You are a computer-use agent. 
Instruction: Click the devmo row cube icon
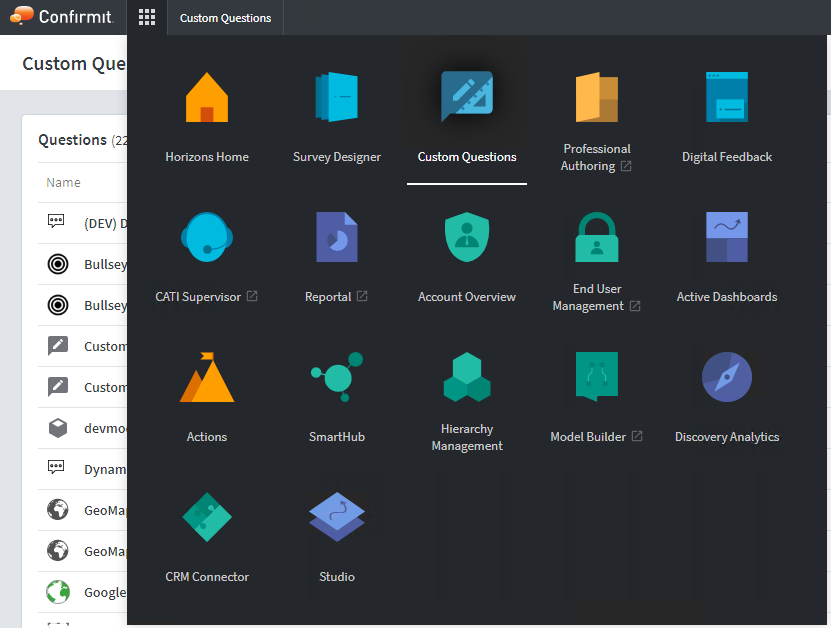click(58, 428)
